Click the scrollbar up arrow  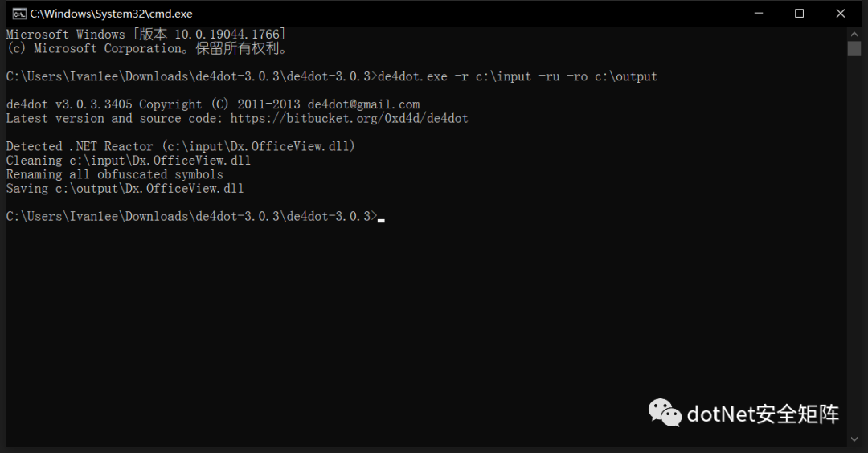854,35
